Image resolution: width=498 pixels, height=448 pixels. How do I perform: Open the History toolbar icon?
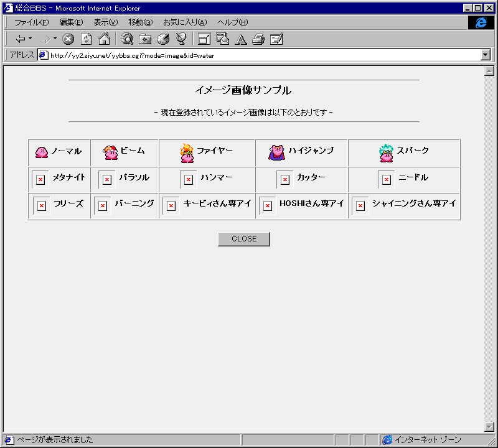[x=163, y=39]
